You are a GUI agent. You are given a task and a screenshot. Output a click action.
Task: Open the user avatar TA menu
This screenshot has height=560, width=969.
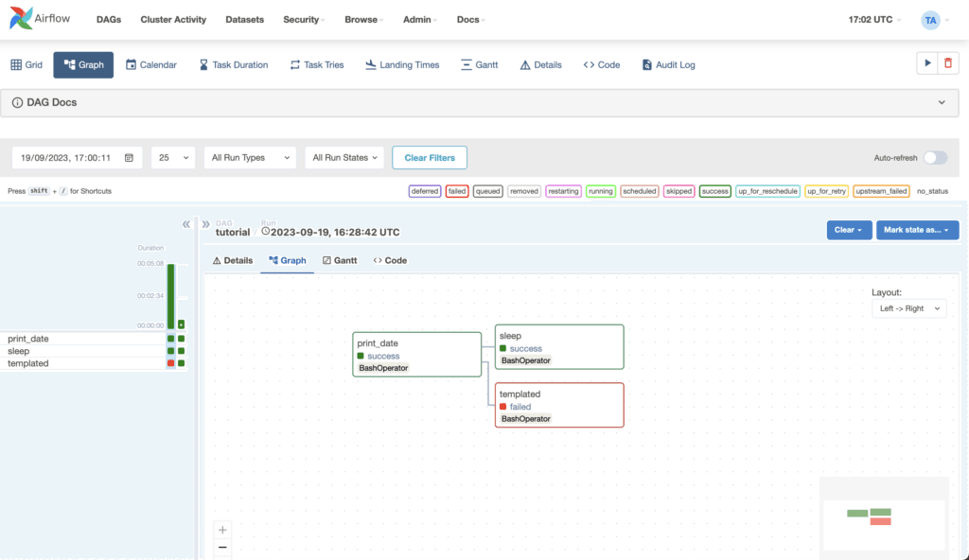tap(931, 20)
